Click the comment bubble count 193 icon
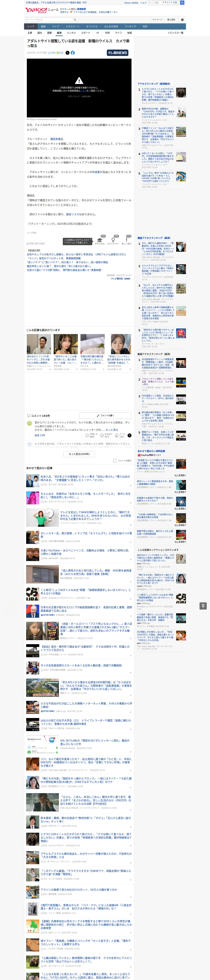This screenshot has height=980, width=210. 52,53
